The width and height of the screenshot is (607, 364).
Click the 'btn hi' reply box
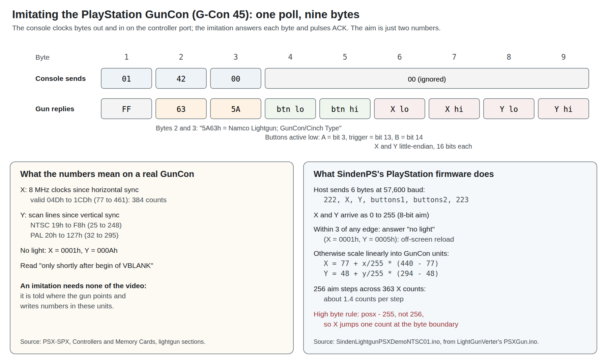point(345,109)
